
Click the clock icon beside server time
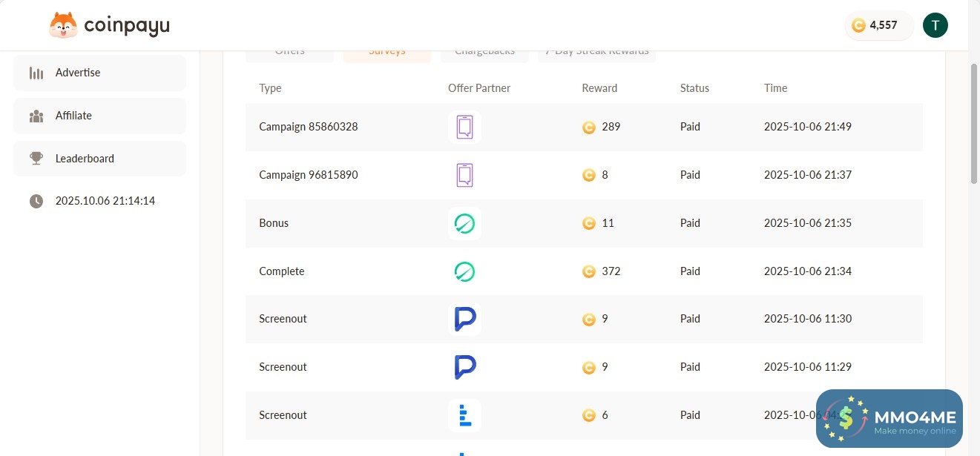[x=36, y=201]
